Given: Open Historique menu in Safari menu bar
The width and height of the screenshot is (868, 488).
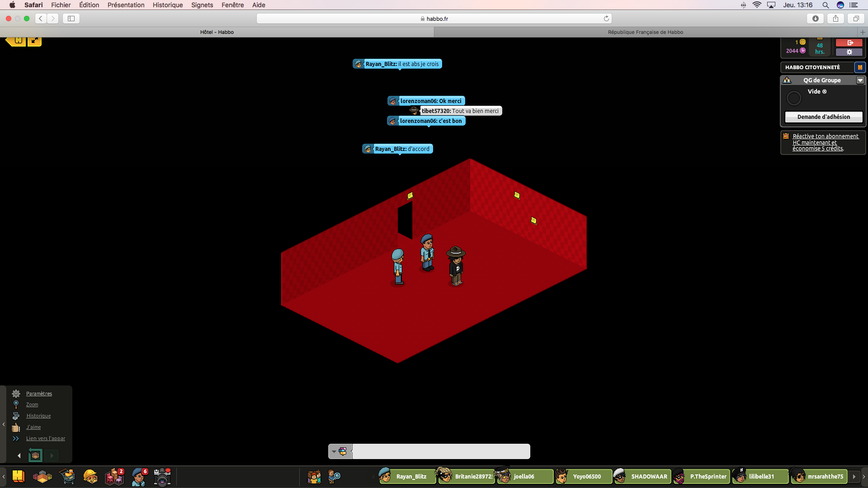Looking at the screenshot, I should coord(167,5).
